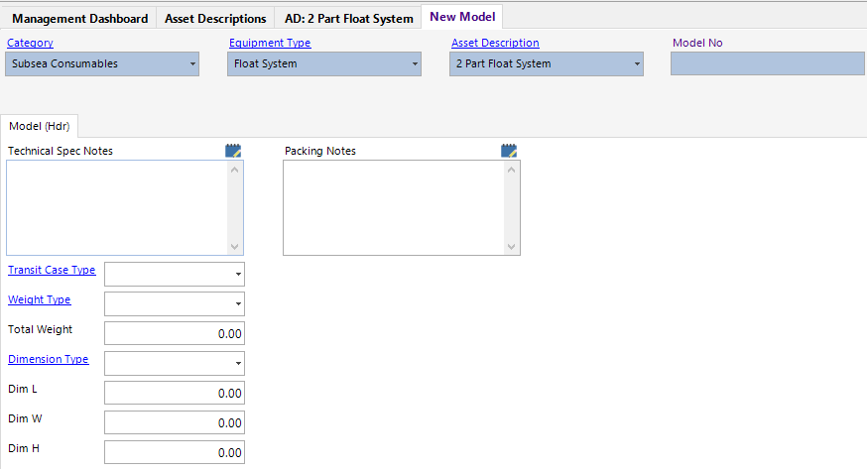Open the Asset Descriptions tab
Image resolution: width=867 pixels, height=469 pixels.
coord(216,18)
